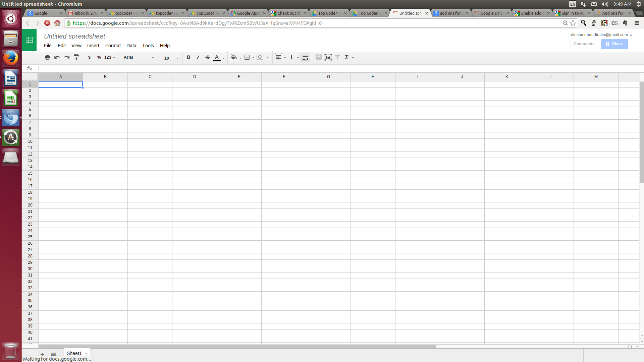Open the text color picker
The image size is (644, 362).
(x=217, y=57)
